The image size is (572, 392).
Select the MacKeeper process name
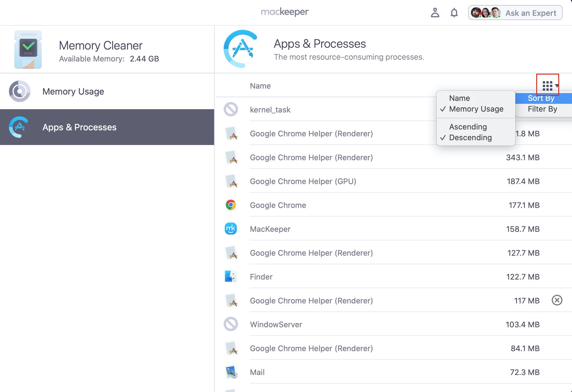[x=270, y=229]
